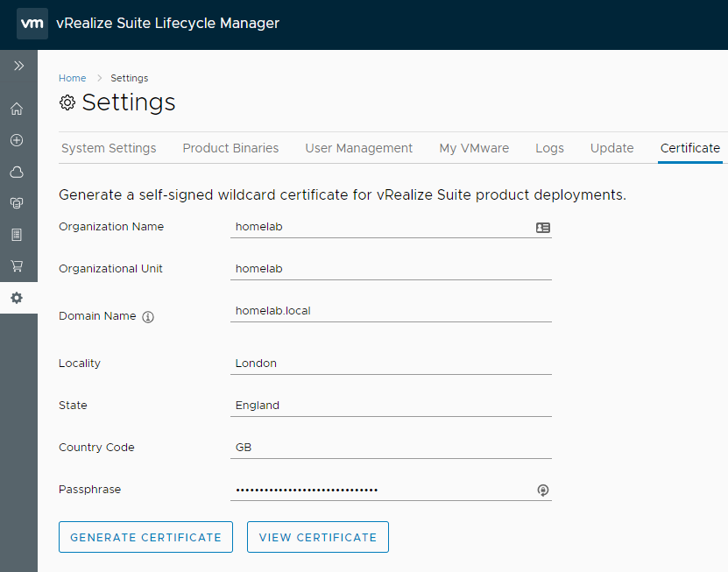
Task: Click the create environment plus icon
Action: coord(17,140)
